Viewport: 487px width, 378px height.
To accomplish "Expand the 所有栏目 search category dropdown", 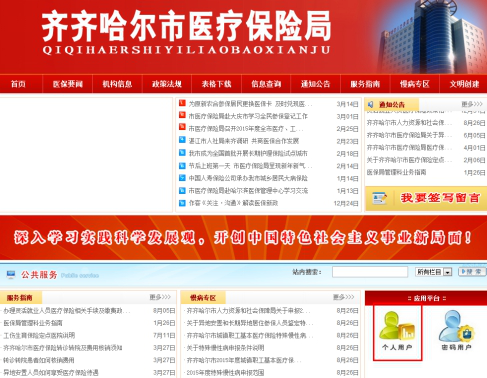I will [x=434, y=272].
